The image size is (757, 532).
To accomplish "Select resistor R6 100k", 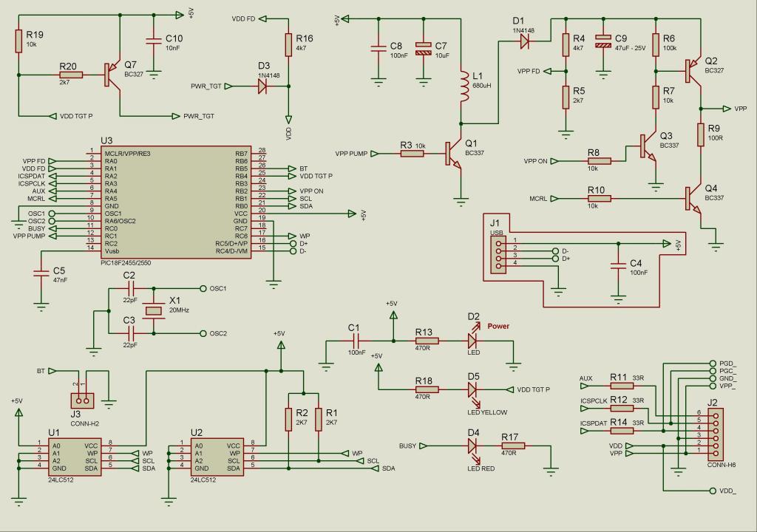I will tap(656, 45).
